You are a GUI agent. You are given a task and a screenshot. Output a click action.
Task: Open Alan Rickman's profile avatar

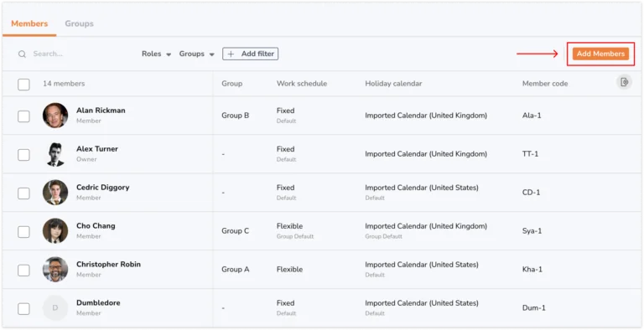tap(55, 116)
